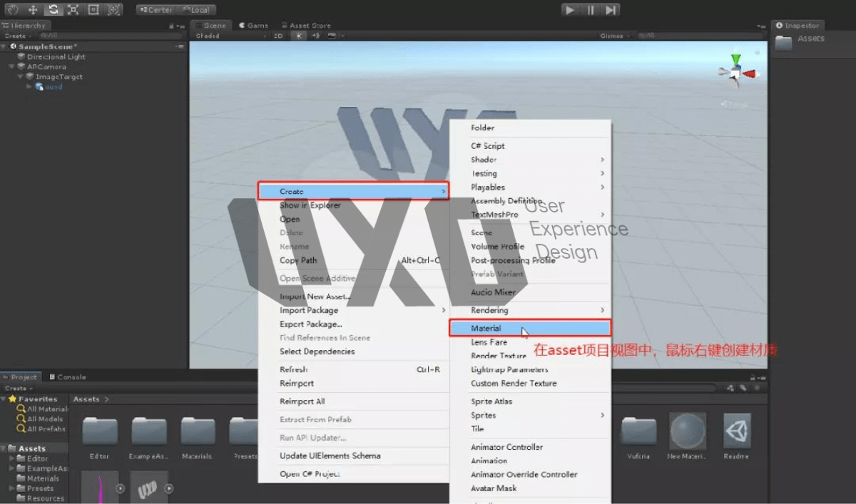
Task: Open the Gizmos dropdown
Action: coord(614,36)
